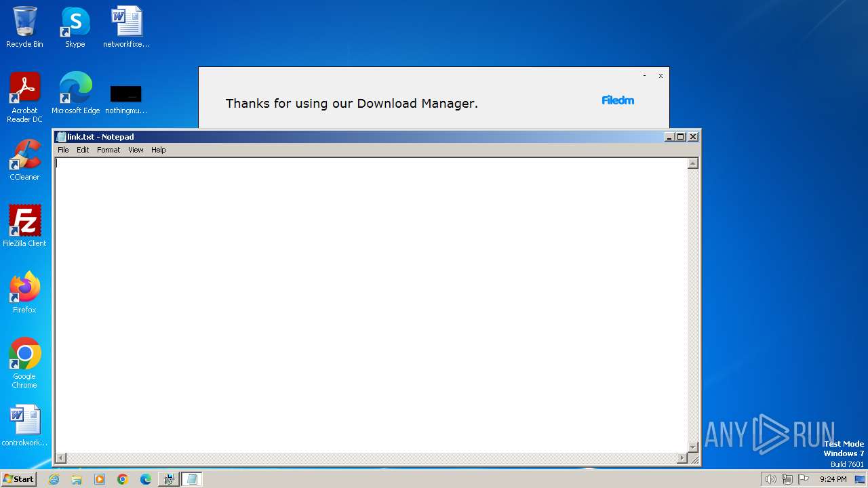Close the link.txt Notepad window
This screenshot has width=868, height=488.
[693, 137]
